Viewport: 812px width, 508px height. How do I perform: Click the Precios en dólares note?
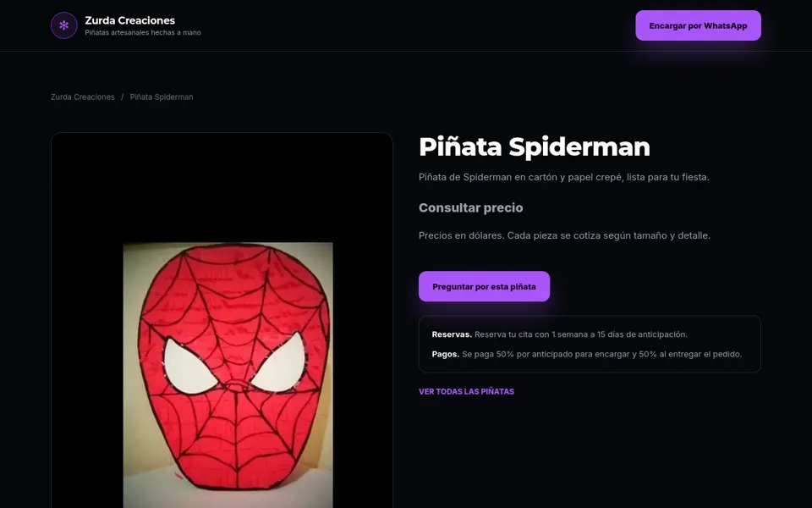point(564,235)
